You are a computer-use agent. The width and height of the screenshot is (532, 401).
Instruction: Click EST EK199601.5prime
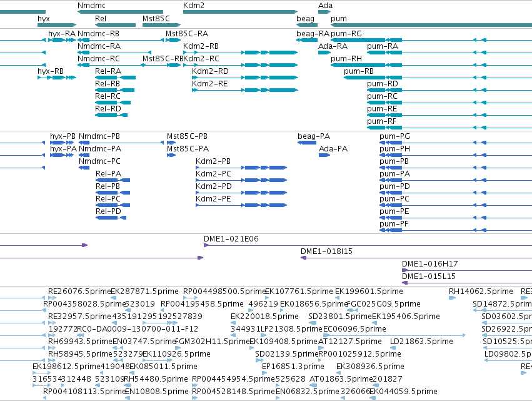(x=337, y=298)
